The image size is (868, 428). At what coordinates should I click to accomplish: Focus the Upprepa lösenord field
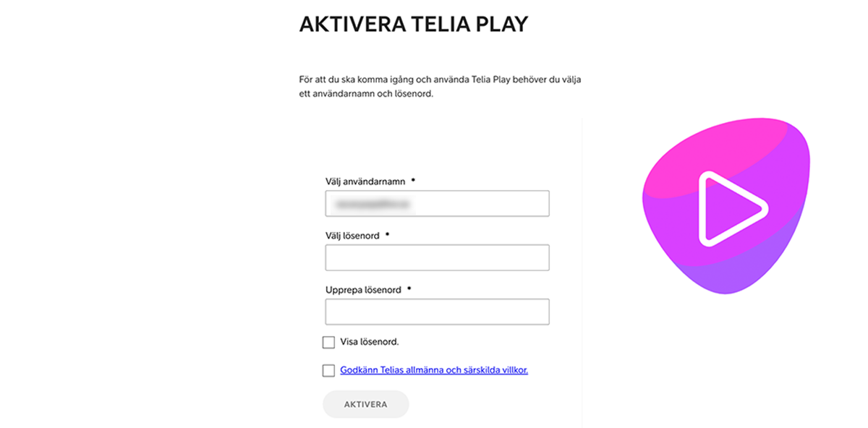click(x=437, y=311)
